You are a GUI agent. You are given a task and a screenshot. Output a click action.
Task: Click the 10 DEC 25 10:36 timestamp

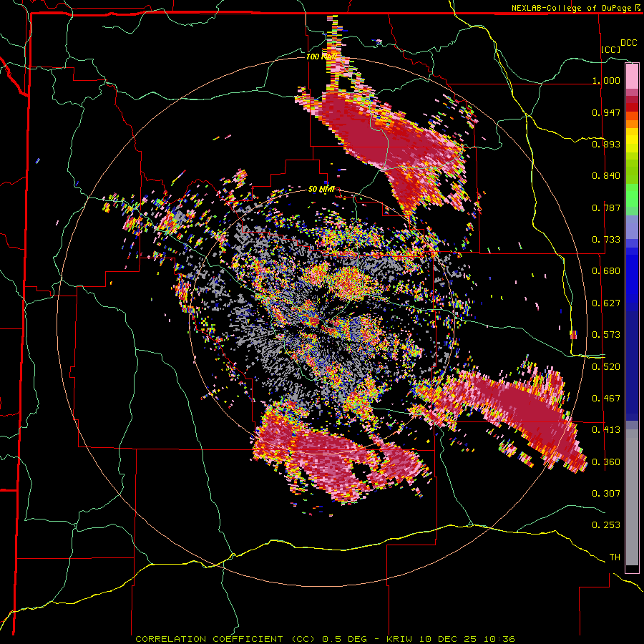point(469,639)
